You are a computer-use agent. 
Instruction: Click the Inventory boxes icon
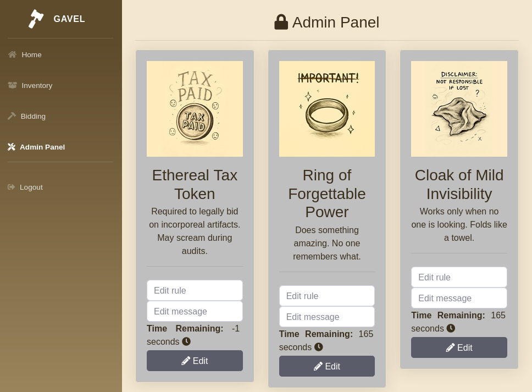click(x=13, y=85)
